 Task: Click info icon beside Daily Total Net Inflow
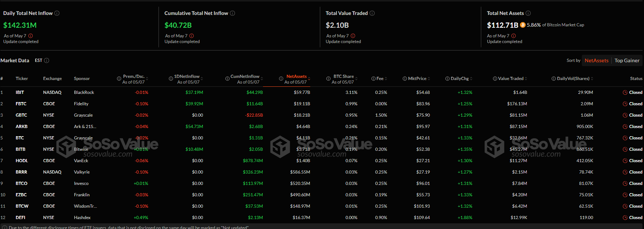click(x=57, y=13)
